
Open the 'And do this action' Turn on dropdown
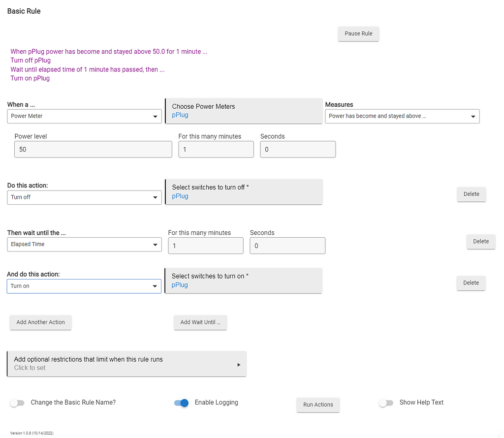click(84, 286)
